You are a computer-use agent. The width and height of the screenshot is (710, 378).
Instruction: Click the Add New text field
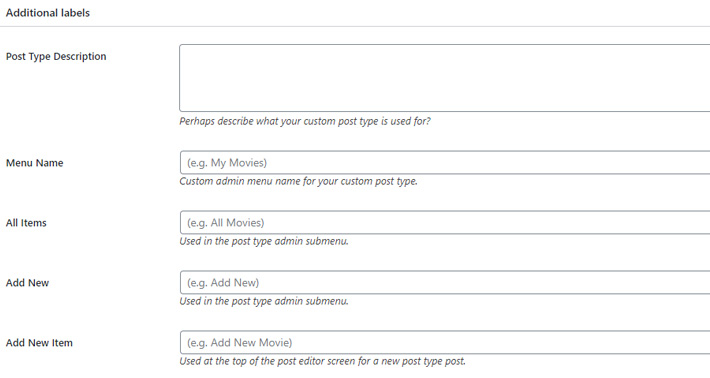coord(445,282)
